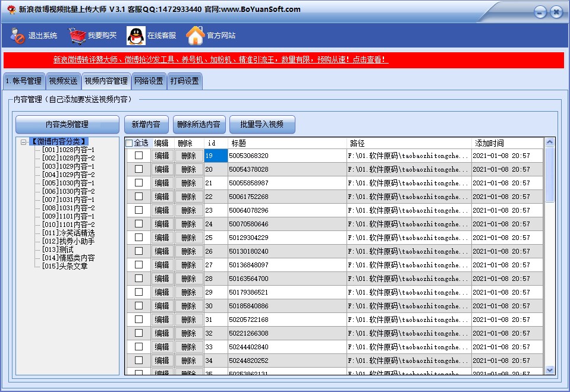Open the 打码设置 tab
This screenshot has width=570, height=392.
point(185,81)
